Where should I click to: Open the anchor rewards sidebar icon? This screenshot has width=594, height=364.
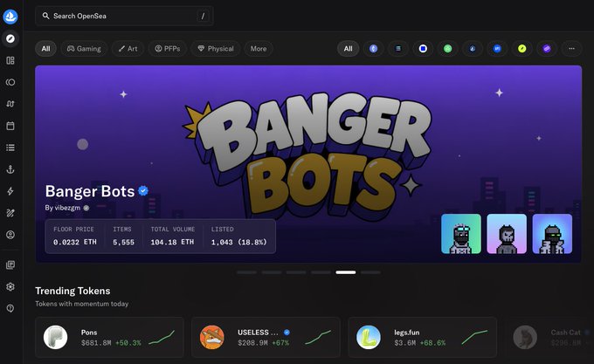click(x=10, y=169)
